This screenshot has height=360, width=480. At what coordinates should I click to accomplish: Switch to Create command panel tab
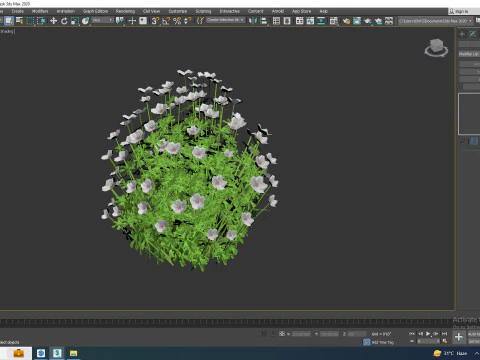click(462, 34)
